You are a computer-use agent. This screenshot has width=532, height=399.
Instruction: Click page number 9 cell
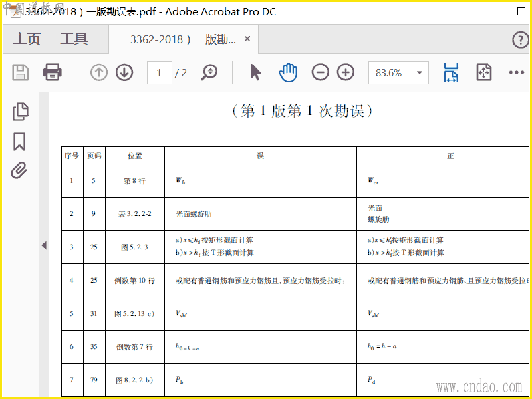(94, 213)
